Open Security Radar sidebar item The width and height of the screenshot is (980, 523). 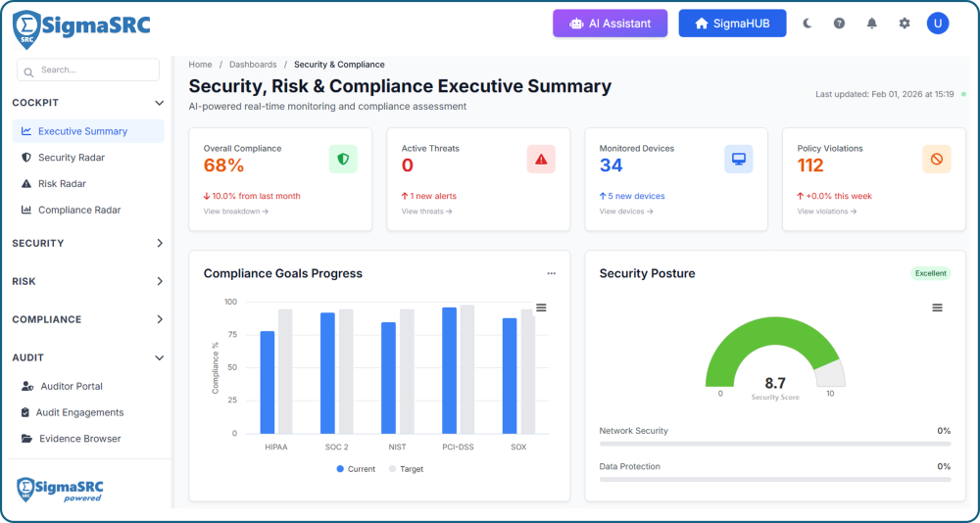pos(88,158)
